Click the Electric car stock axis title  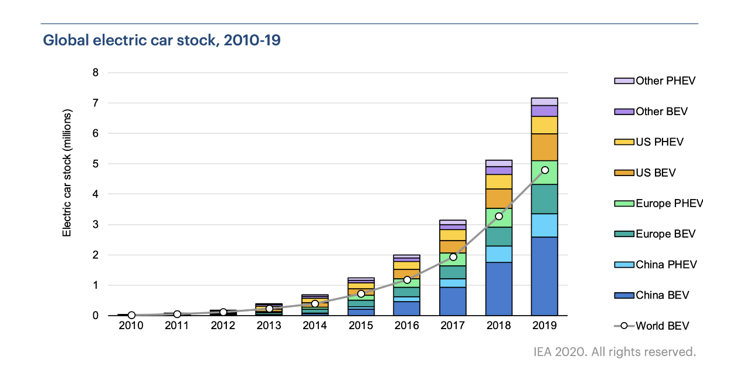click(67, 173)
